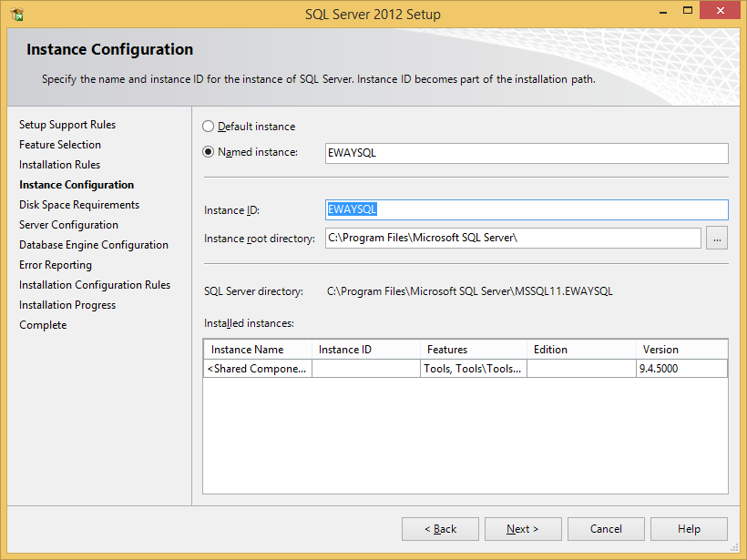The width and height of the screenshot is (747, 560).
Task: Select Installation Configuration Rules step
Action: coord(95,285)
